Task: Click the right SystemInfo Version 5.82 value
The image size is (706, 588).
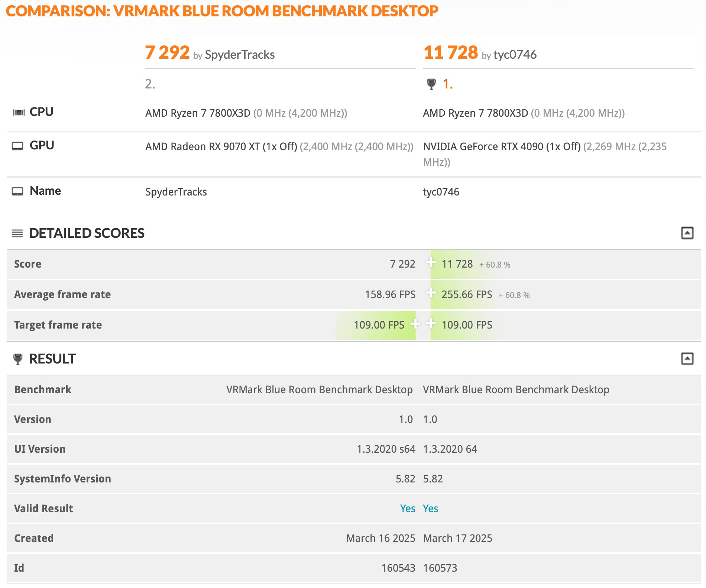Action: [433, 479]
